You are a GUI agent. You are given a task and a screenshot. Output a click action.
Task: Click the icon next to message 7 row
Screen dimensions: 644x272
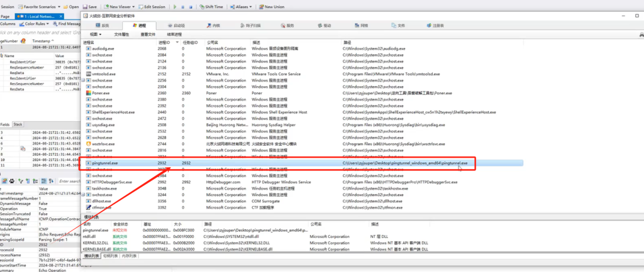click(x=23, y=149)
